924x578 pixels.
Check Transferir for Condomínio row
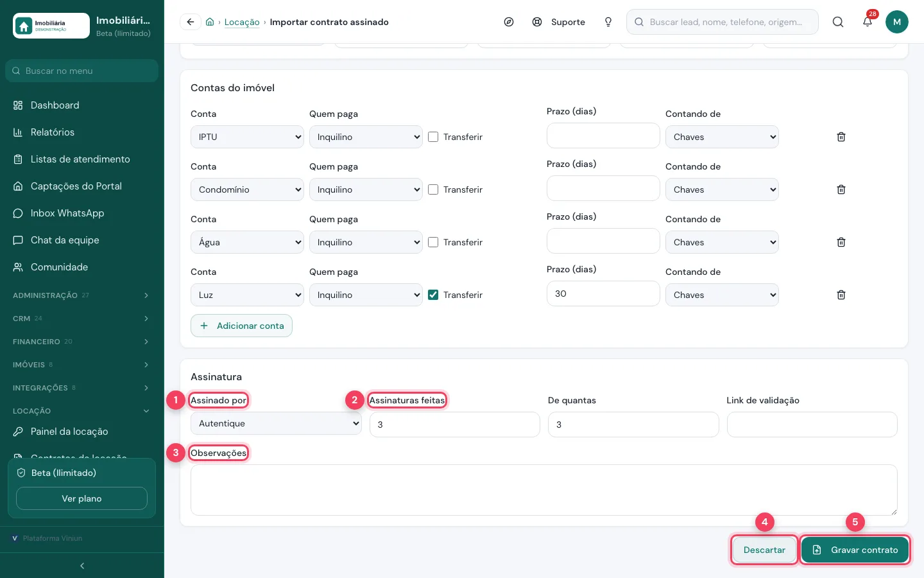(433, 189)
